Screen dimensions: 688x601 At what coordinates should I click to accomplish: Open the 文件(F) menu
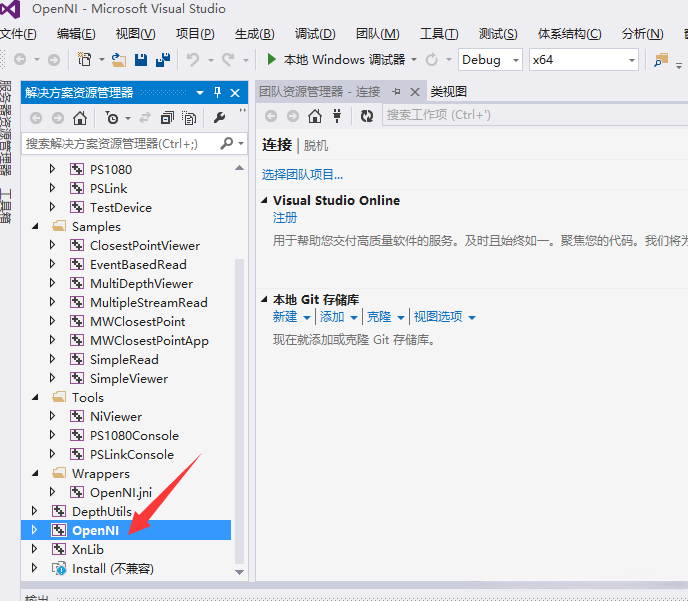(18, 34)
